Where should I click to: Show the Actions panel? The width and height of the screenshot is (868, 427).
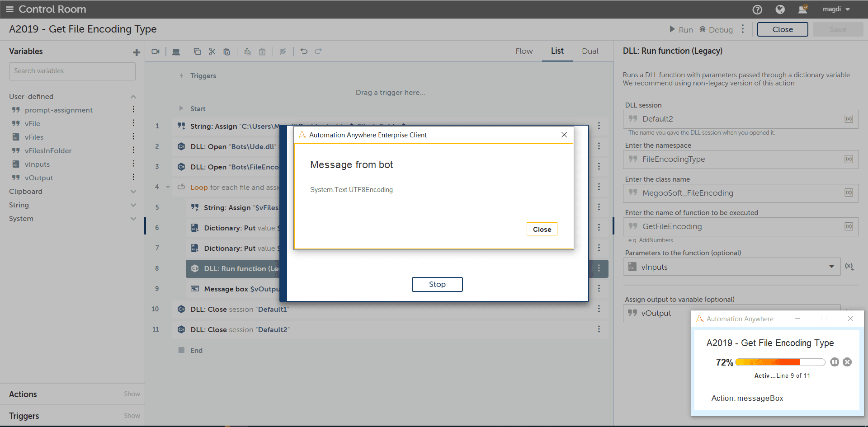point(132,394)
